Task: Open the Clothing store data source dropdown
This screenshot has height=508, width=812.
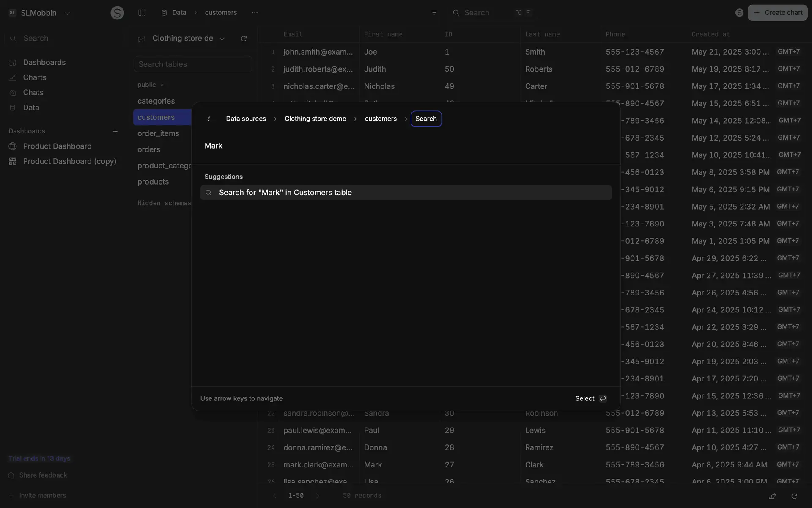Action: coord(222,39)
